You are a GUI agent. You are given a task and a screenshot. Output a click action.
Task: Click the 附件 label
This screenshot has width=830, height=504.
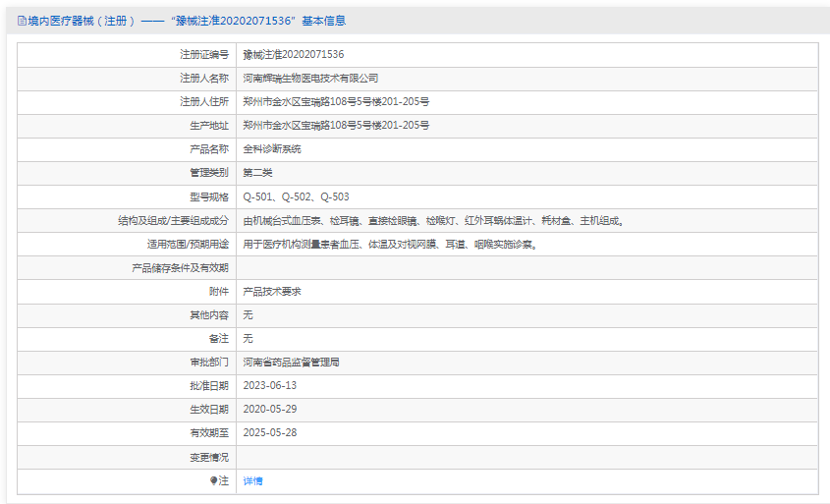click(219, 291)
